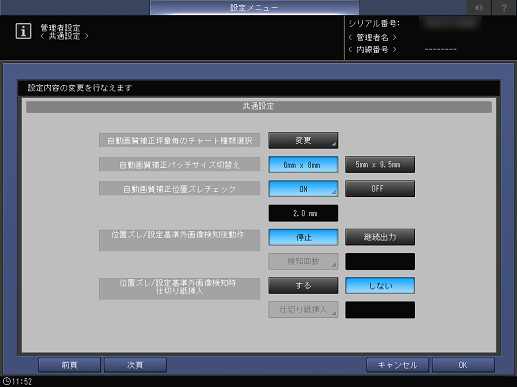Confirm settings with the OK button
The width and height of the screenshot is (517, 387).
coord(463,365)
